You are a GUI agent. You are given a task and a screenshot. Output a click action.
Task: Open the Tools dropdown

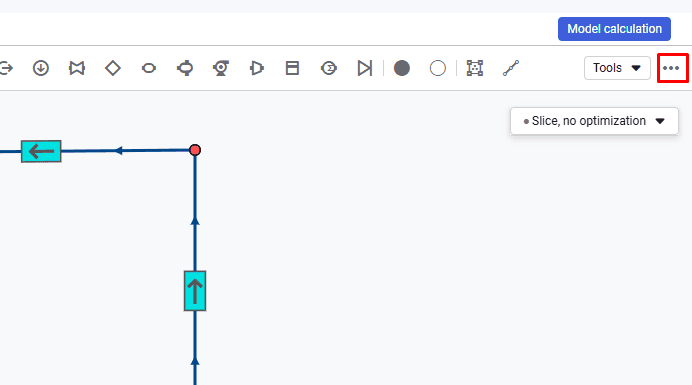coord(617,68)
